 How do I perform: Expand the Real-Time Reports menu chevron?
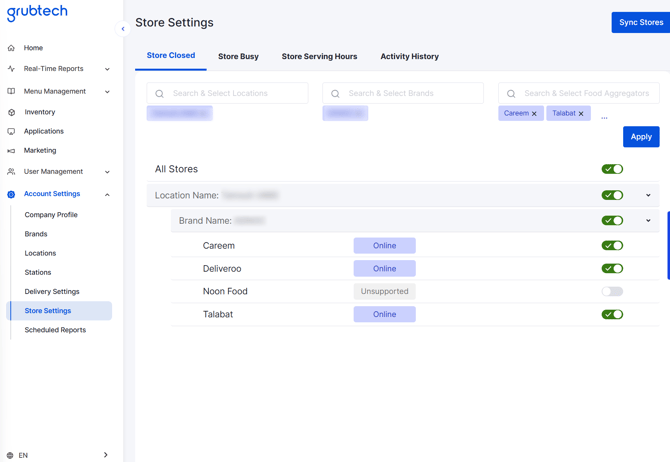tap(107, 69)
